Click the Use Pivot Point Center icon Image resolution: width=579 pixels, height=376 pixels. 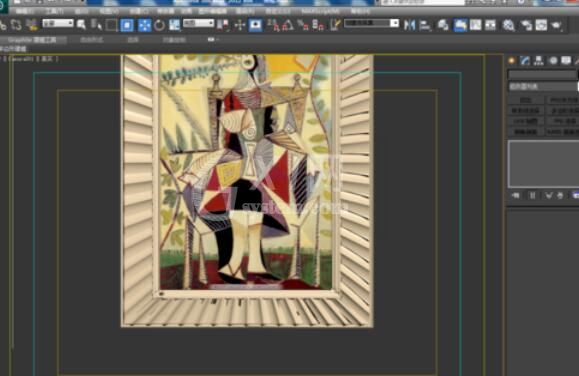(x=222, y=25)
